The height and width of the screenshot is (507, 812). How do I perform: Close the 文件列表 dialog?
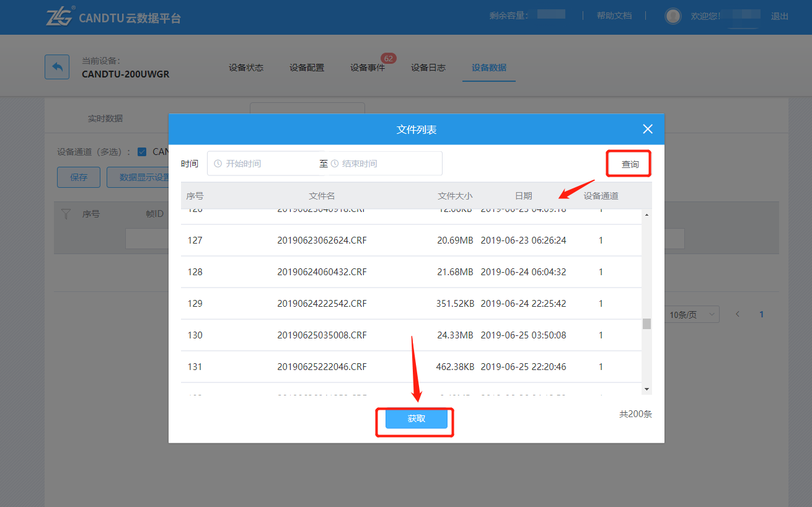point(647,129)
